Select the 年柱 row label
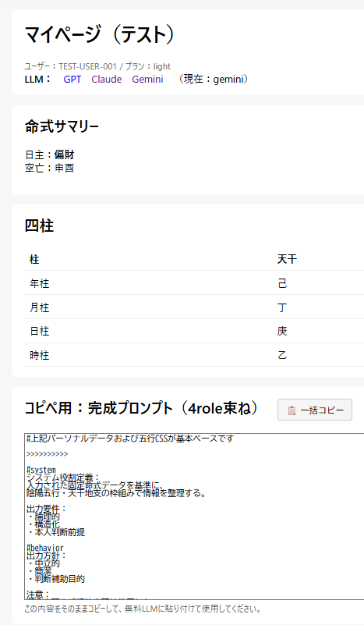Image resolution: width=364 pixels, height=625 pixels. click(x=40, y=283)
